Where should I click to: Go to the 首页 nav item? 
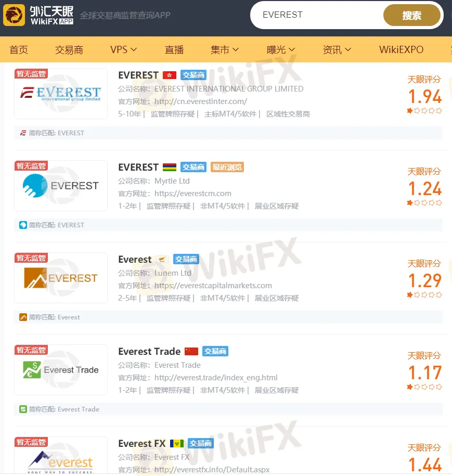pyautogui.click(x=19, y=49)
